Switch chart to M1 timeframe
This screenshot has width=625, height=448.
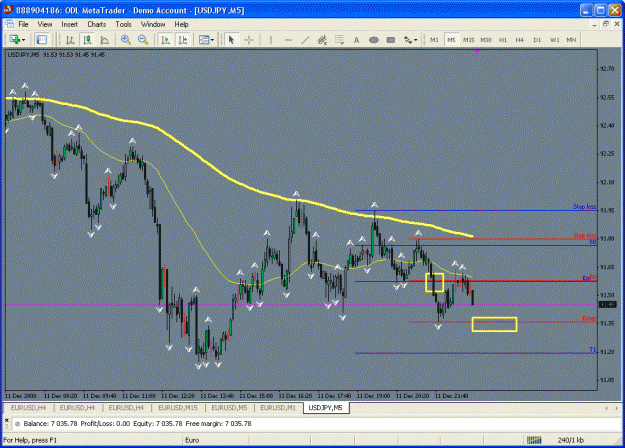point(434,39)
